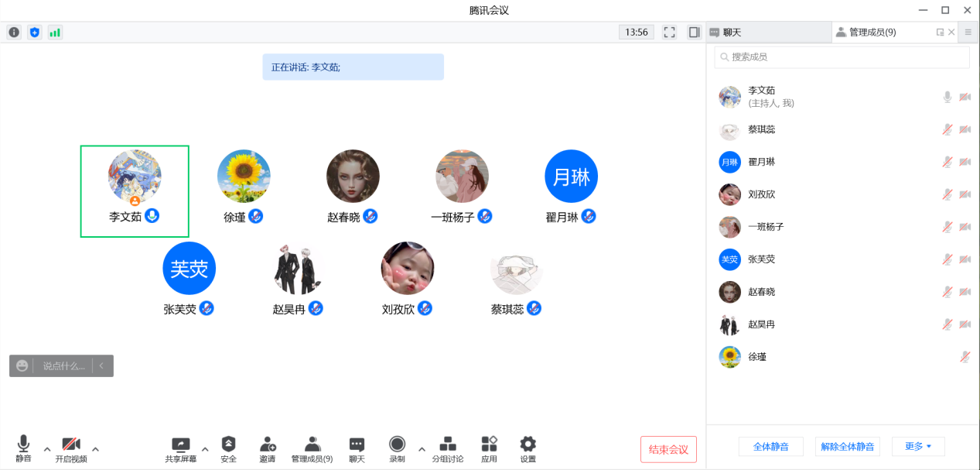Image resolution: width=980 pixels, height=470 pixels.
Task: Open the More (更多) dropdown
Action: coord(918,447)
